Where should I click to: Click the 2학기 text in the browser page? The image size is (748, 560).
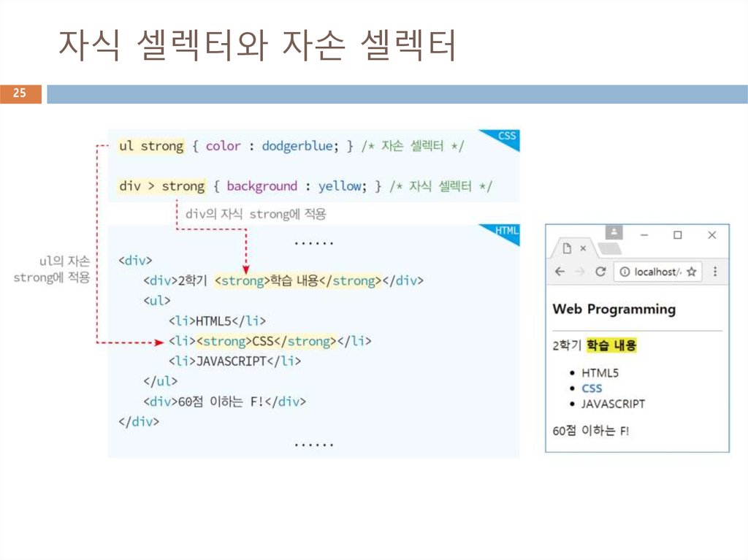click(567, 345)
